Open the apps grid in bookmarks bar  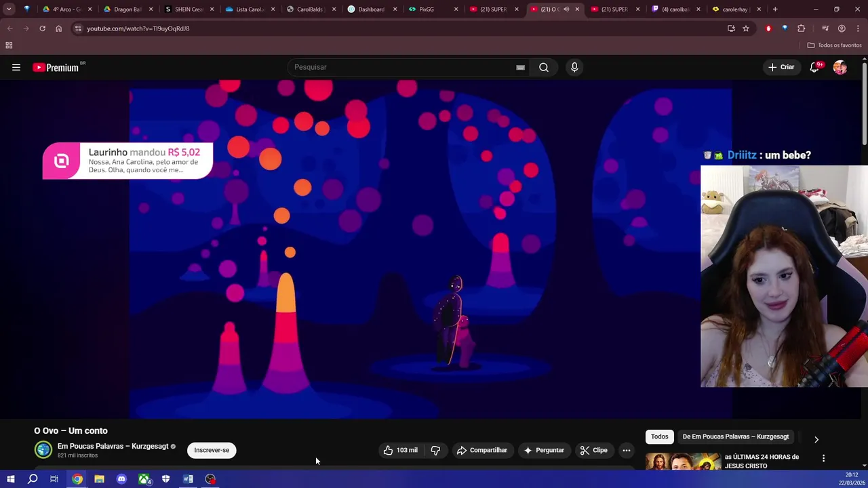point(9,45)
